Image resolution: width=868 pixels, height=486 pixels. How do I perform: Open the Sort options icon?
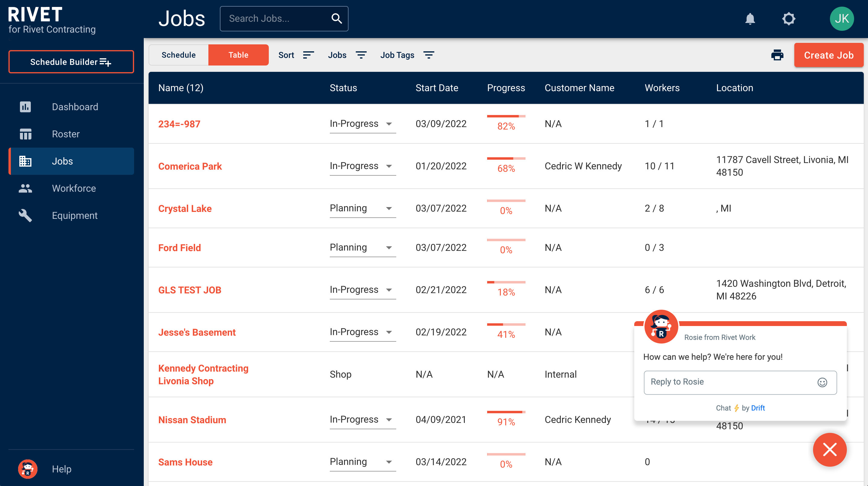coord(308,55)
